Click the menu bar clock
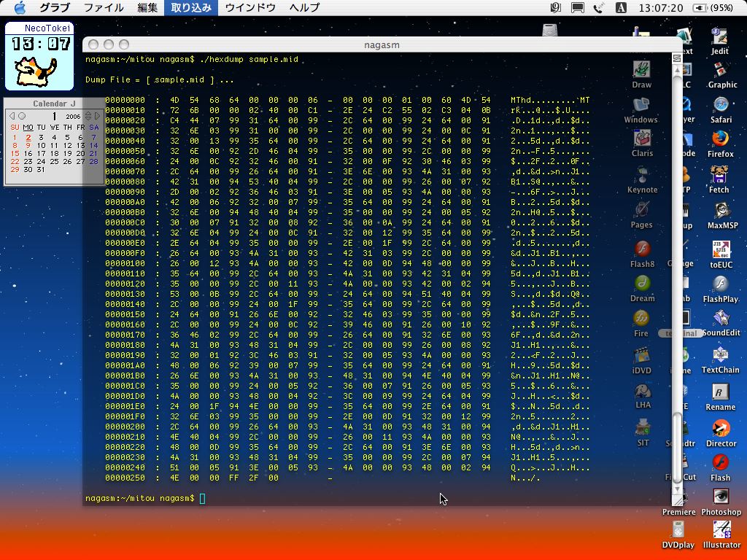 (661, 7)
